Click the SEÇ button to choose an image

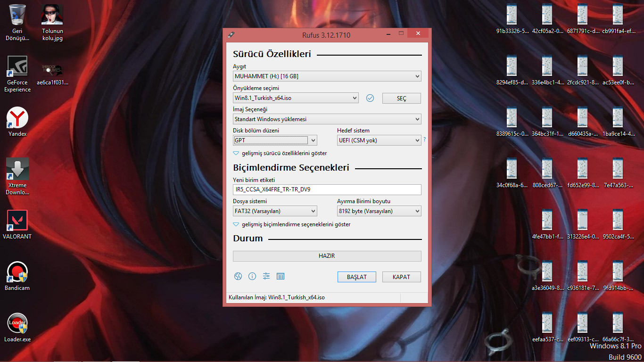tap(402, 98)
